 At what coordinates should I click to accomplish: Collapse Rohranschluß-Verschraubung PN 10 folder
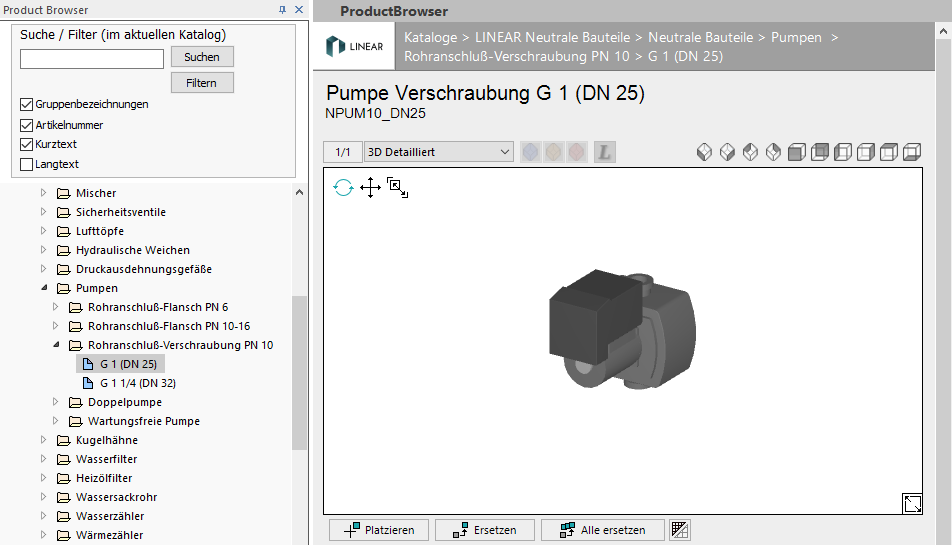(56, 345)
